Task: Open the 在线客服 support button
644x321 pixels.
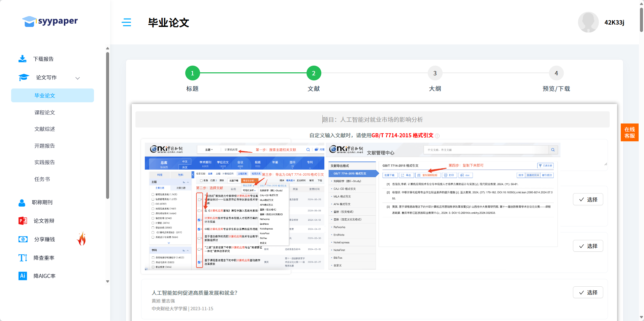Action: click(630, 133)
